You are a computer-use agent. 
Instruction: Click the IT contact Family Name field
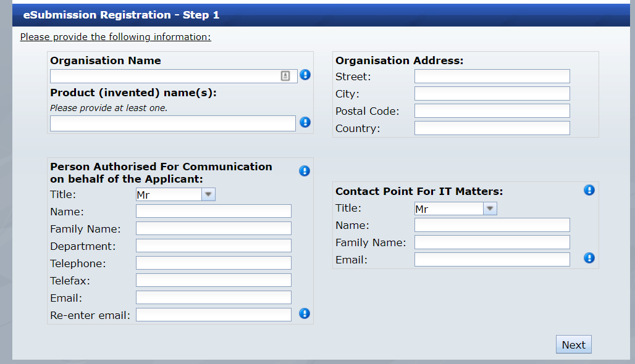pyautogui.click(x=492, y=242)
